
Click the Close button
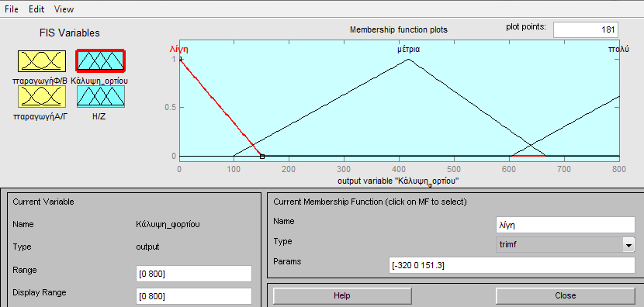click(x=566, y=295)
